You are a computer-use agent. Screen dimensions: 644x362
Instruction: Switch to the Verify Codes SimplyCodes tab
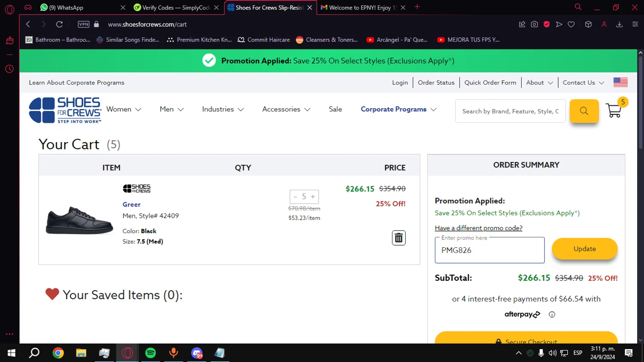point(176,8)
